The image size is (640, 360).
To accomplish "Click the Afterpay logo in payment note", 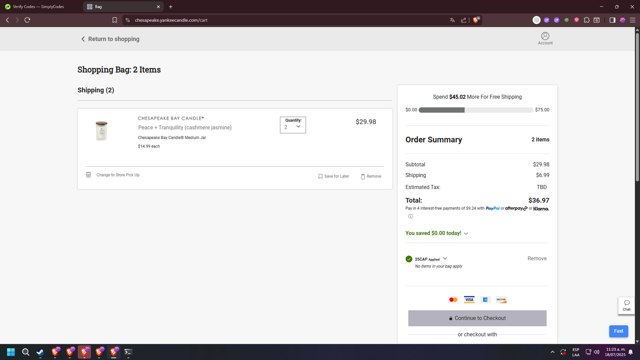I will [516, 208].
